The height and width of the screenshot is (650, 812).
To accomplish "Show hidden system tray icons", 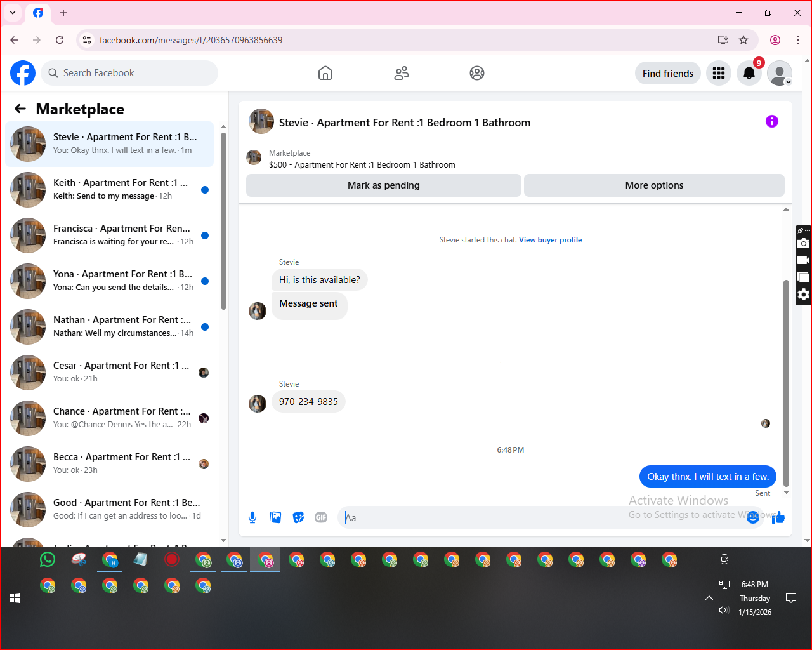I will 709,598.
